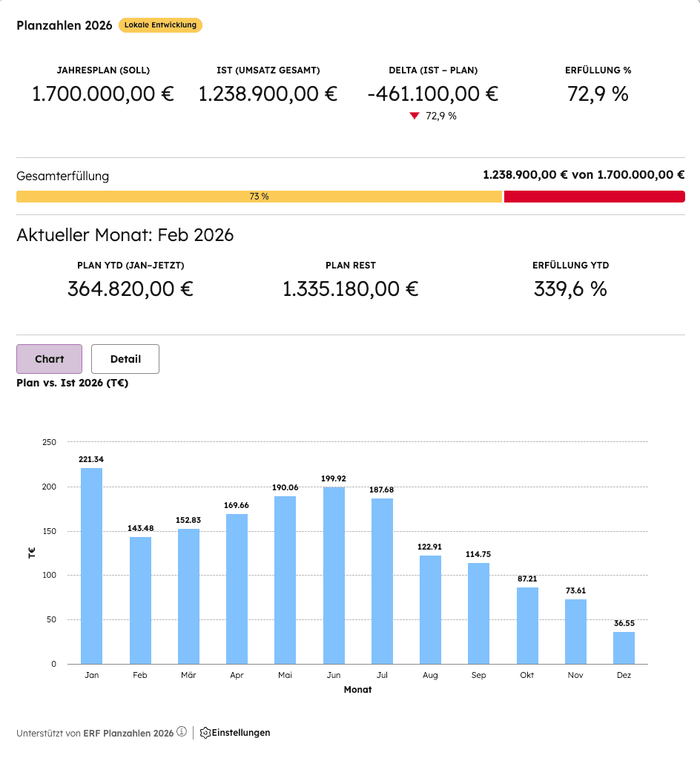Select the Delta value -461.100,00 €

pos(433,94)
